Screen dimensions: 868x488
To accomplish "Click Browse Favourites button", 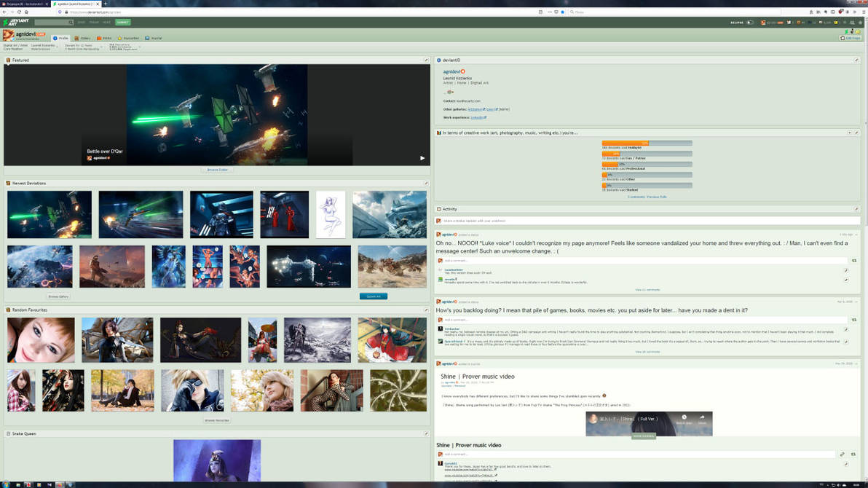I will tap(217, 420).
